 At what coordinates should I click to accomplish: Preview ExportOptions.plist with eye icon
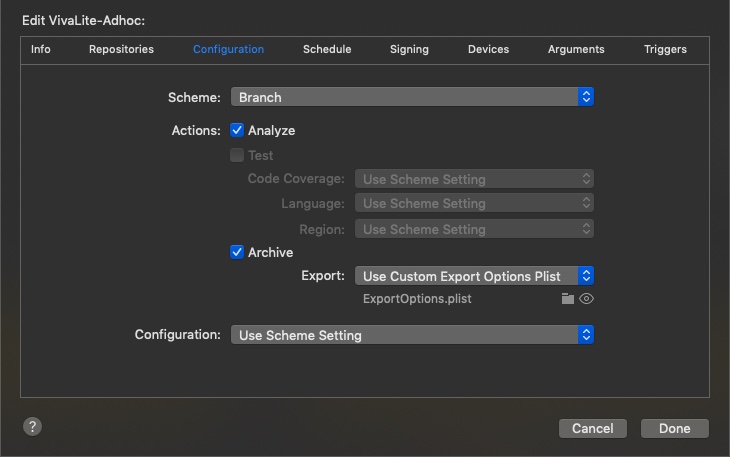(x=586, y=299)
